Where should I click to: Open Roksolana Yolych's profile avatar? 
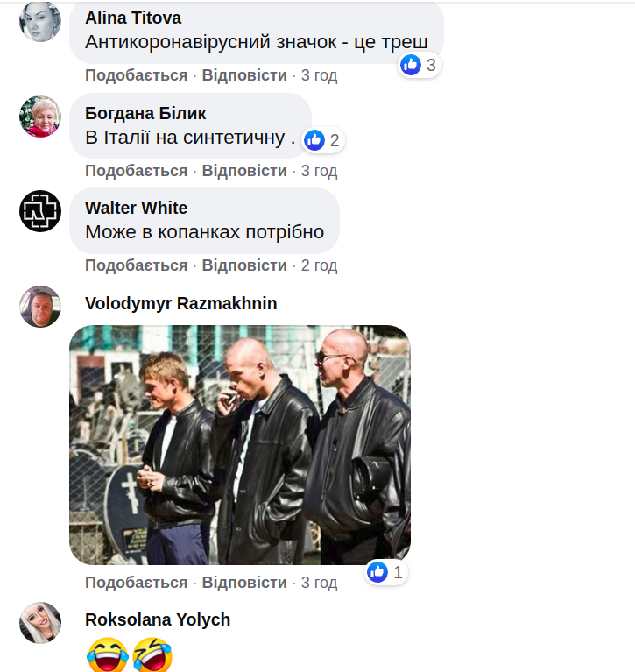(x=40, y=623)
